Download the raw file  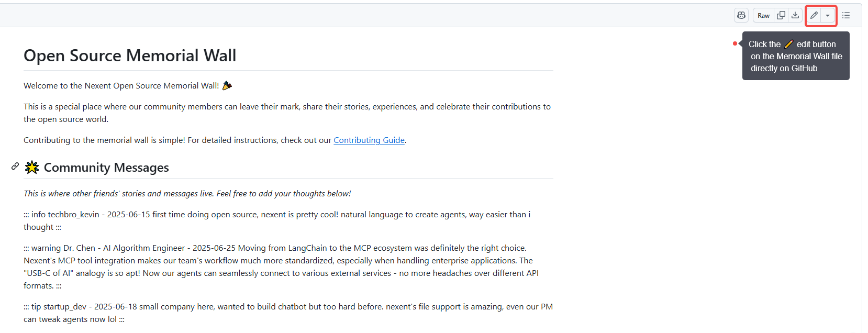click(795, 16)
